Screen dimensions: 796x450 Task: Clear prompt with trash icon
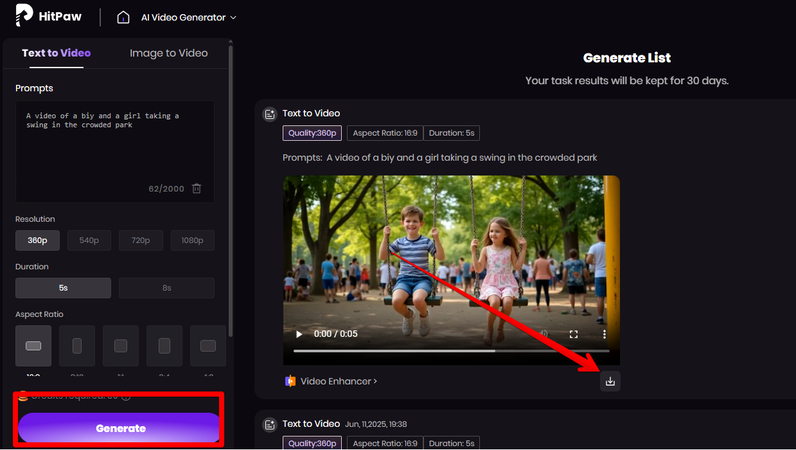(196, 188)
